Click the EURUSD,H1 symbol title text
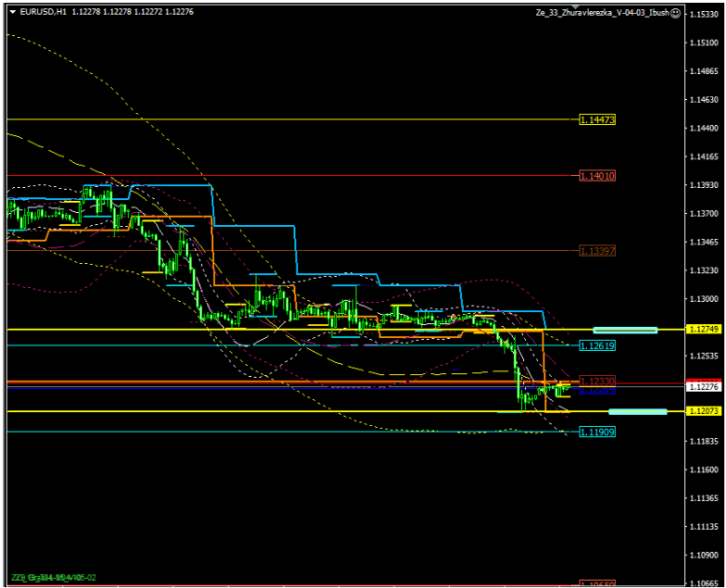 pos(42,13)
